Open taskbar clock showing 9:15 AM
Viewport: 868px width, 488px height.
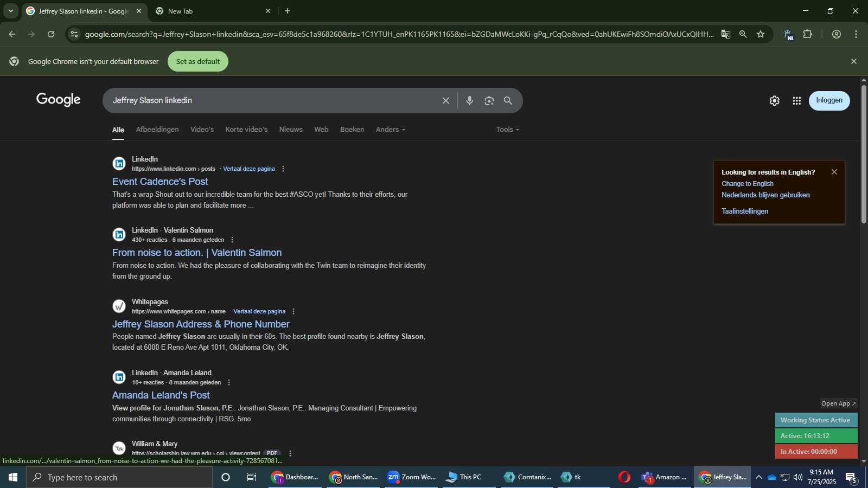pyautogui.click(x=821, y=477)
